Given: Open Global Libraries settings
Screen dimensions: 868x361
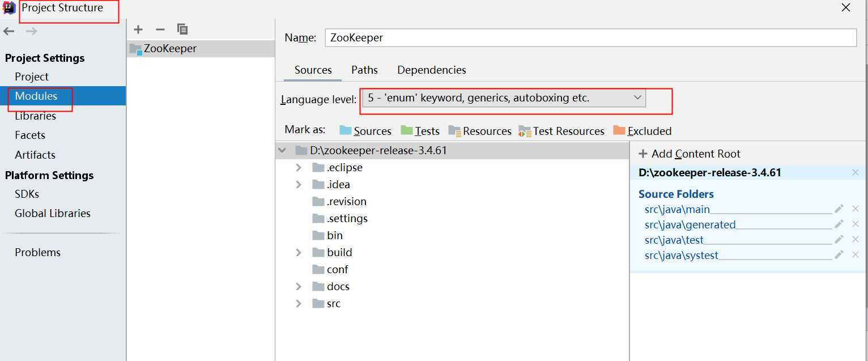Looking at the screenshot, I should tap(53, 213).
